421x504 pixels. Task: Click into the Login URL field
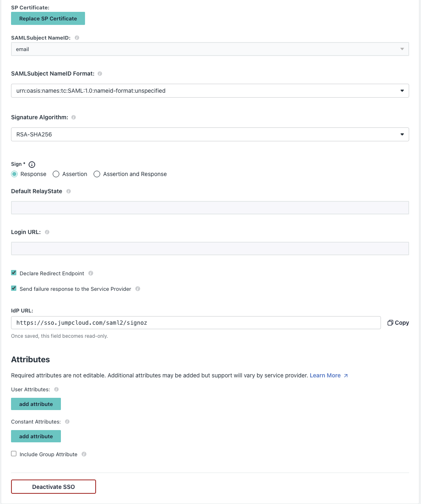pyautogui.click(x=210, y=248)
